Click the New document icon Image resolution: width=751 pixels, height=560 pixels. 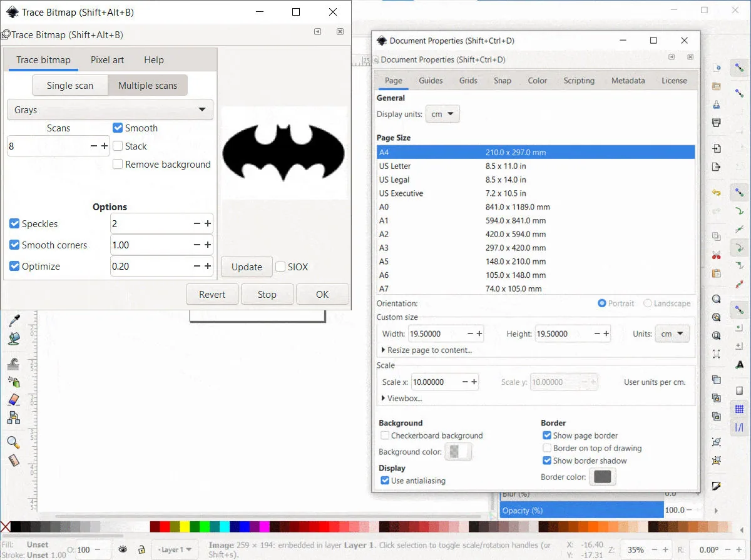pyautogui.click(x=717, y=68)
